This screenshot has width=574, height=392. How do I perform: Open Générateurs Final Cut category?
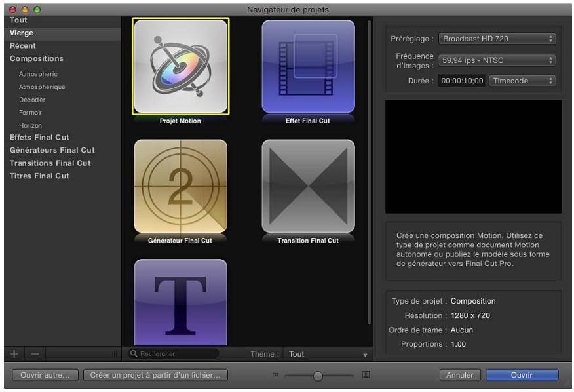(x=63, y=150)
